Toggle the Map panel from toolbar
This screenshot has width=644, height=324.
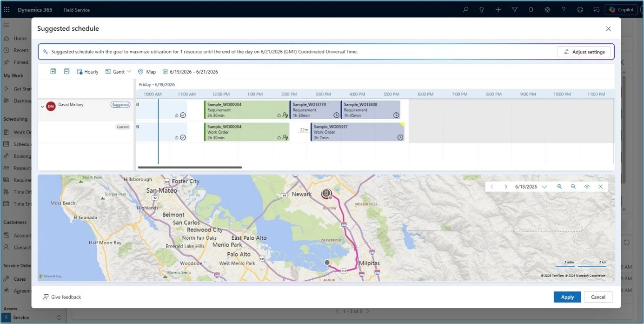coord(147,72)
